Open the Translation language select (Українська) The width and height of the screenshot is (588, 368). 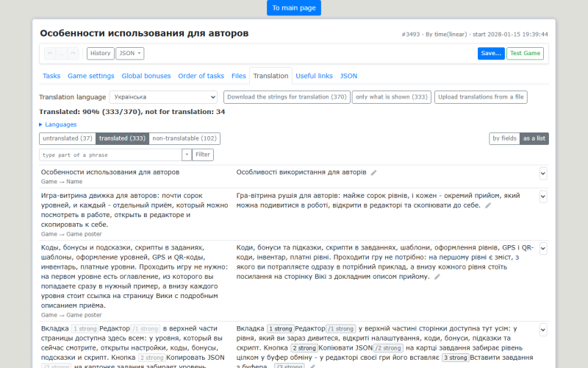163,97
